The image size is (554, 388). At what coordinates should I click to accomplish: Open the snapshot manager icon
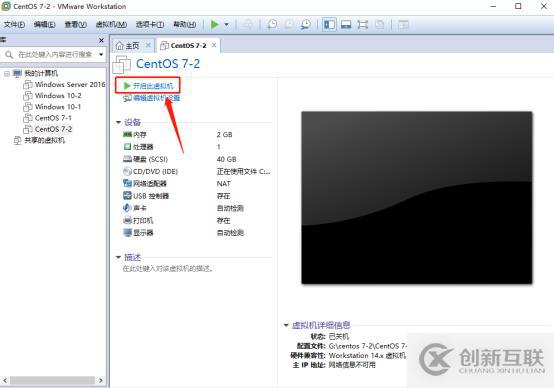click(306, 24)
